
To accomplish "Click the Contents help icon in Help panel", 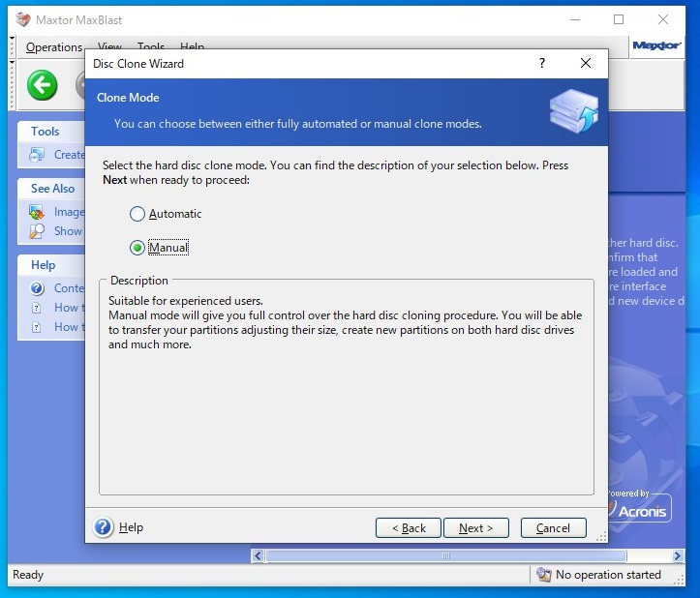I will [x=37, y=288].
